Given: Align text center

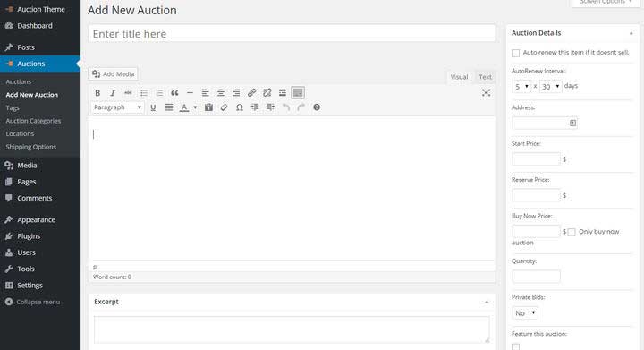Looking at the screenshot, I should pos(221,93).
